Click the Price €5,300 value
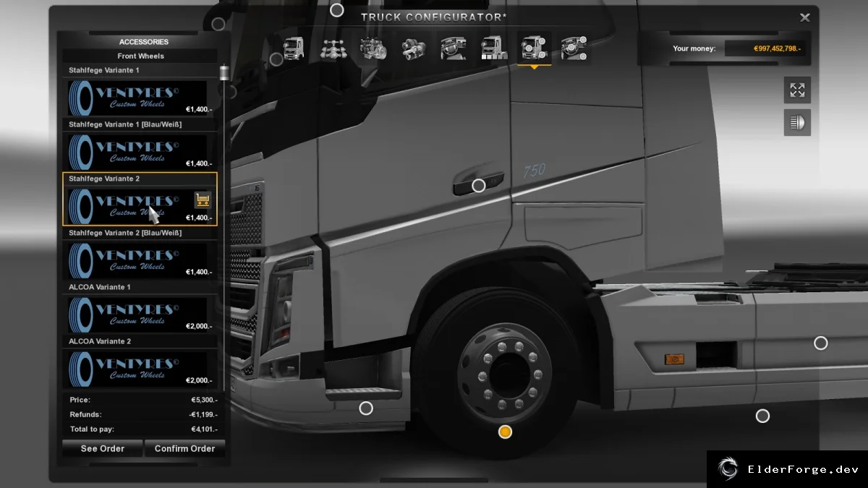The image size is (868, 488). [x=204, y=400]
